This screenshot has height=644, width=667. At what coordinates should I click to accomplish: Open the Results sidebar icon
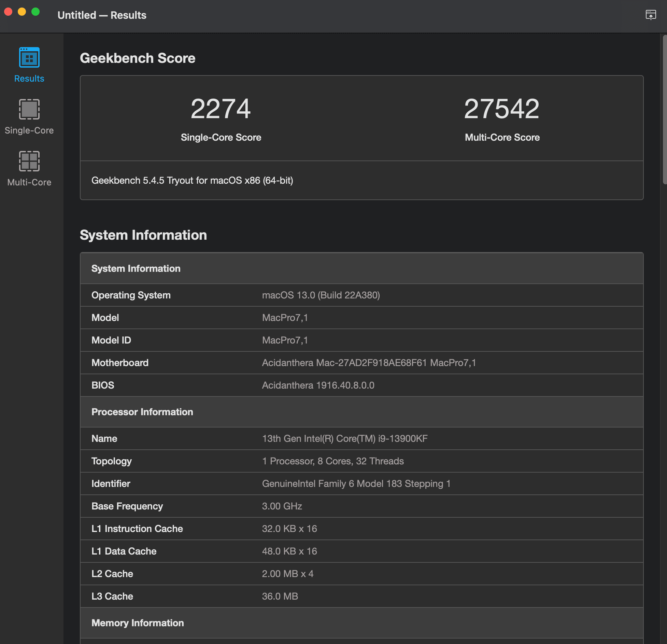29,57
